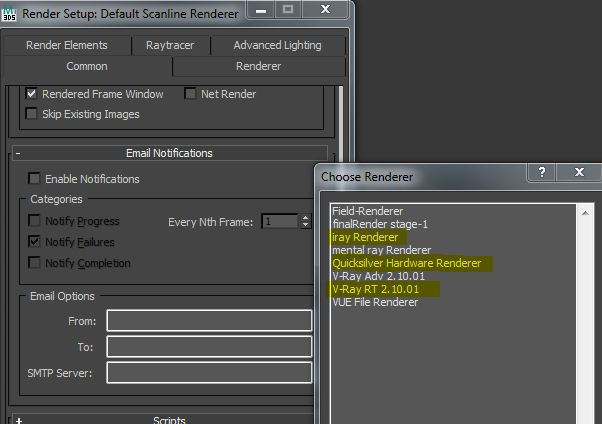The image size is (602, 424).
Task: Pick Quicksilver Hardware Renderer
Action: [x=407, y=263]
